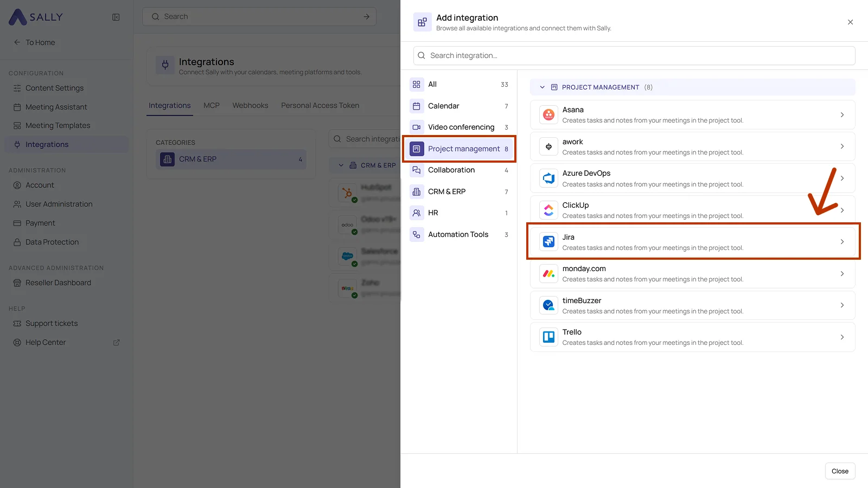Image resolution: width=868 pixels, height=488 pixels.
Task: Switch to Personal Access Token tab
Action: pos(320,106)
